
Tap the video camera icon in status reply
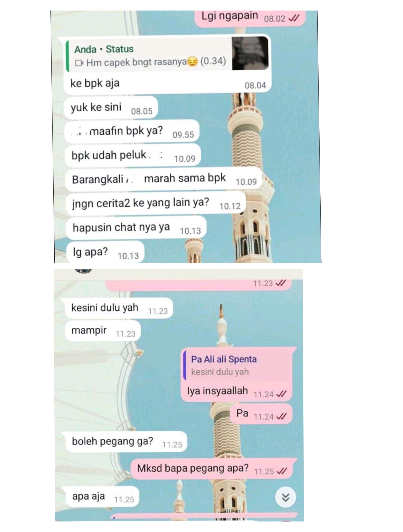point(79,63)
